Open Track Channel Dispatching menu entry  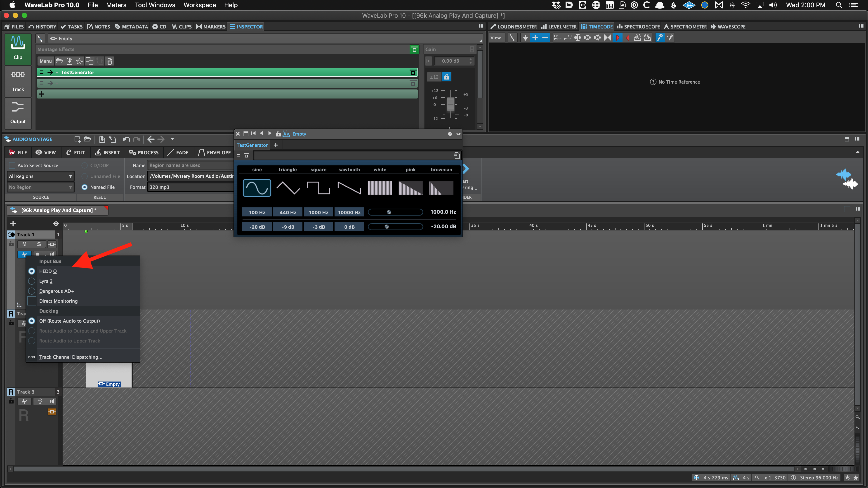click(x=71, y=357)
